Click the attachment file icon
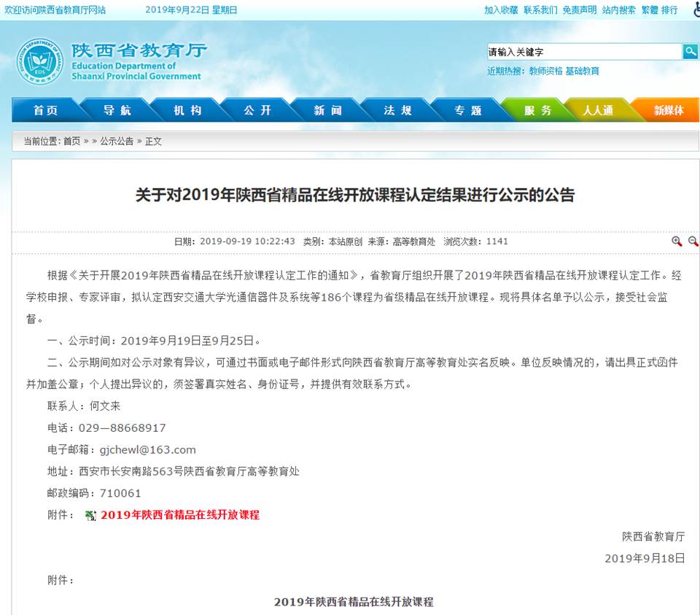 90,516
